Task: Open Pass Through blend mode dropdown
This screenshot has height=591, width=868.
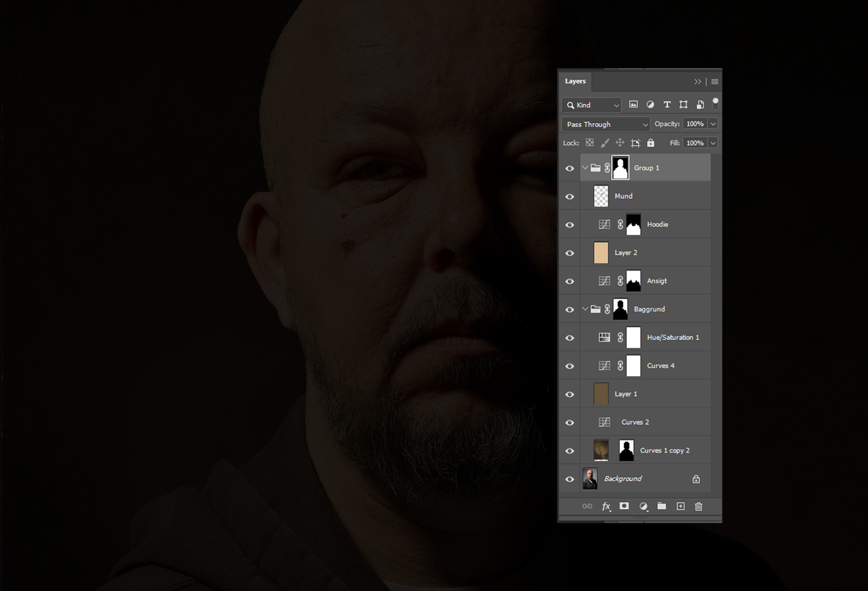Action: pos(606,124)
